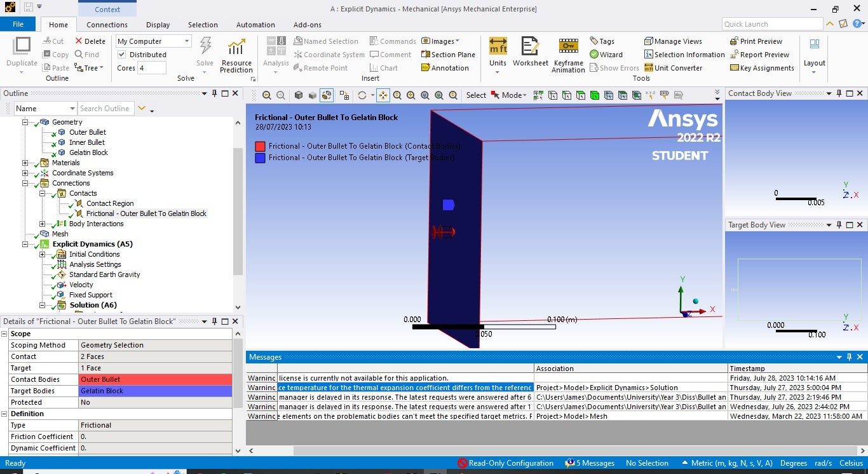
Task: Add an Annotation
Action: (445, 68)
